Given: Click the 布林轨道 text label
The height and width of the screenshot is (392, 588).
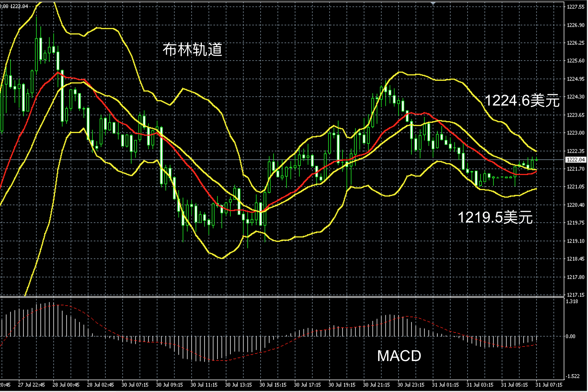Looking at the screenshot, I should (192, 50).
